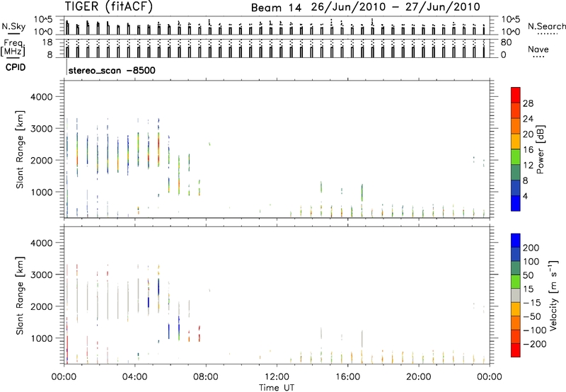Click the 'Power [dB]' colorbar title

[x=541, y=149]
